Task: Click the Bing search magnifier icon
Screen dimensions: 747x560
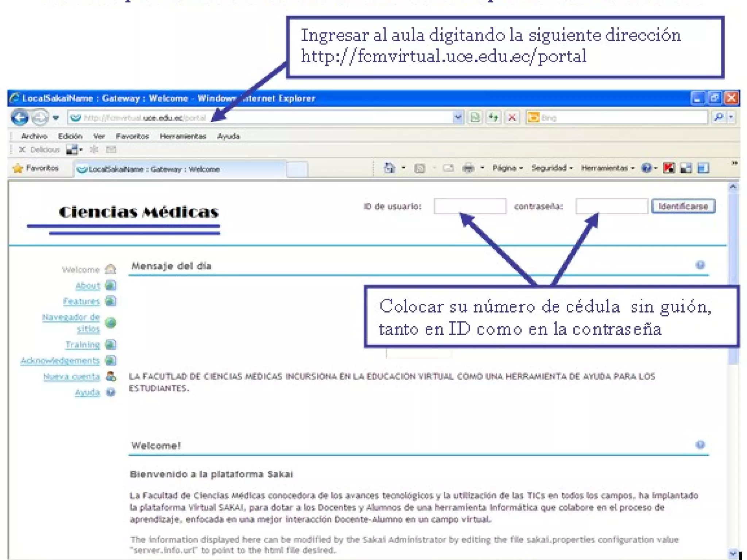Action: pyautogui.click(x=718, y=117)
